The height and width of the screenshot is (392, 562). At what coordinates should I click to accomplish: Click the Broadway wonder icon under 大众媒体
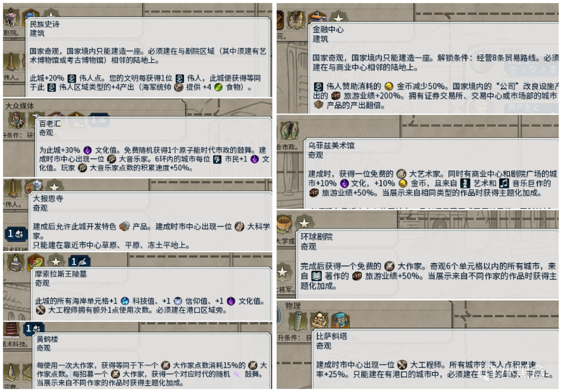pyautogui.click(x=17, y=120)
